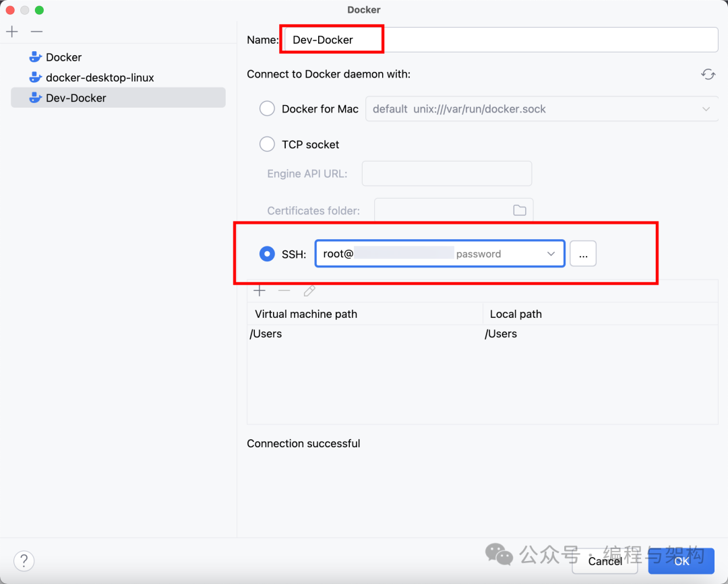Select the /Users local path cell
Image resolution: width=728 pixels, height=584 pixels.
(x=601, y=334)
